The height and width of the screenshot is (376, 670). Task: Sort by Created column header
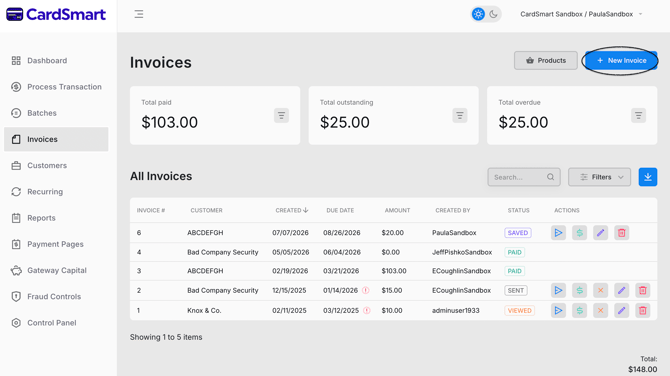pyautogui.click(x=291, y=210)
